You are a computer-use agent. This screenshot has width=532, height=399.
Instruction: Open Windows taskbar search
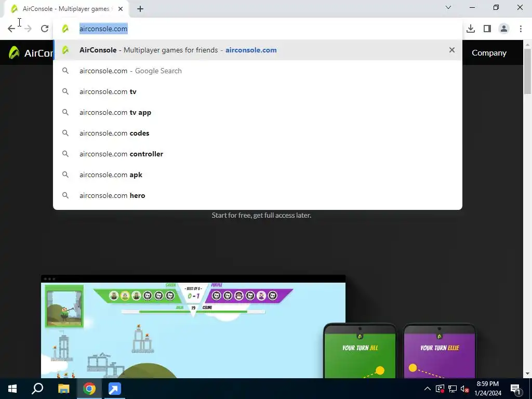pos(37,389)
